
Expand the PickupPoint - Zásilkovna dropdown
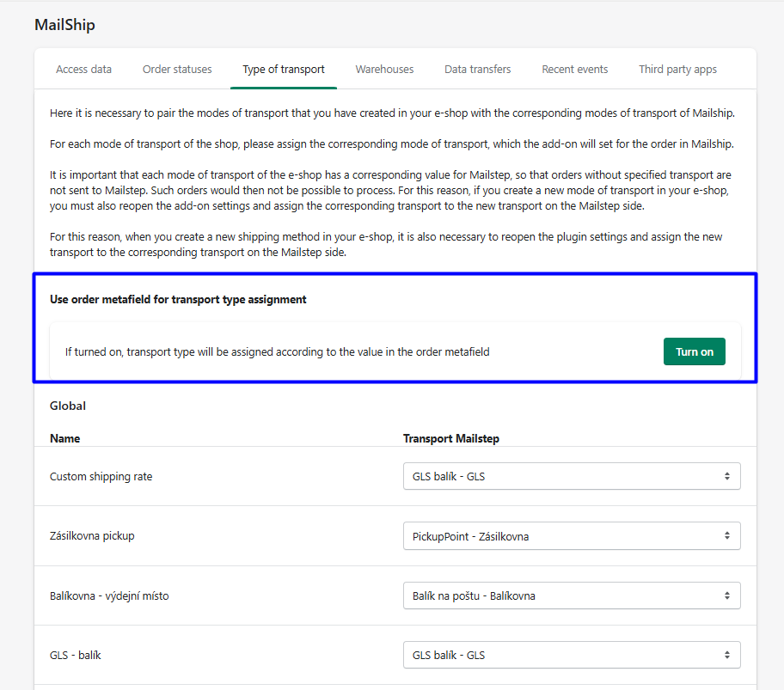(x=572, y=536)
